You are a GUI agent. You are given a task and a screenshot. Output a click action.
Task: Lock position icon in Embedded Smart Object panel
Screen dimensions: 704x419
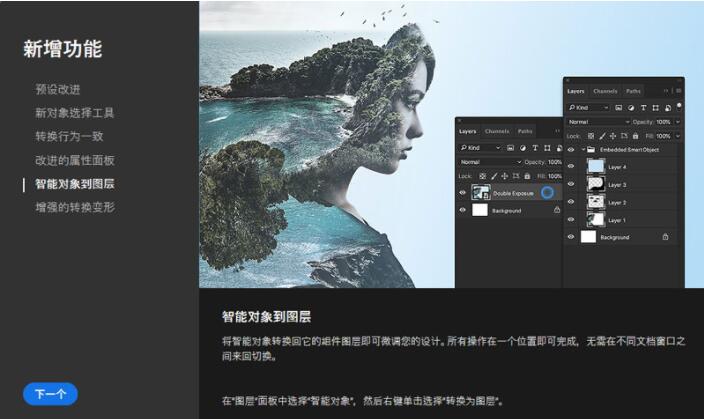[x=613, y=136]
